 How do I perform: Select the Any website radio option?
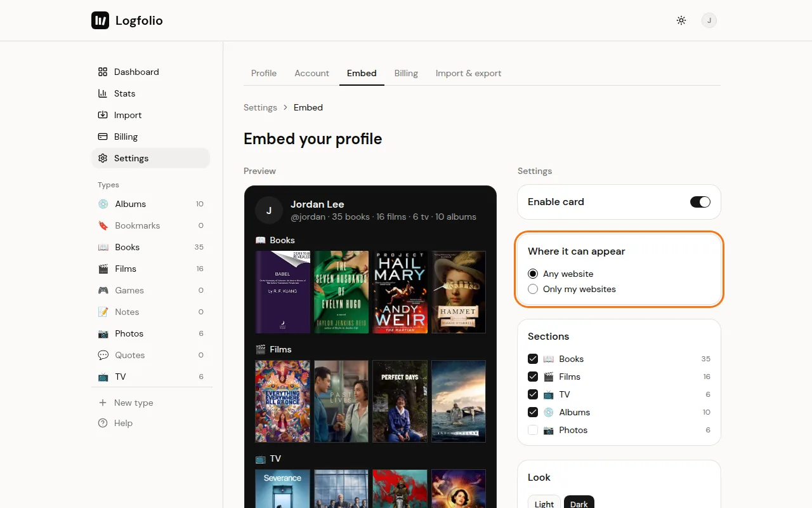[x=533, y=274]
